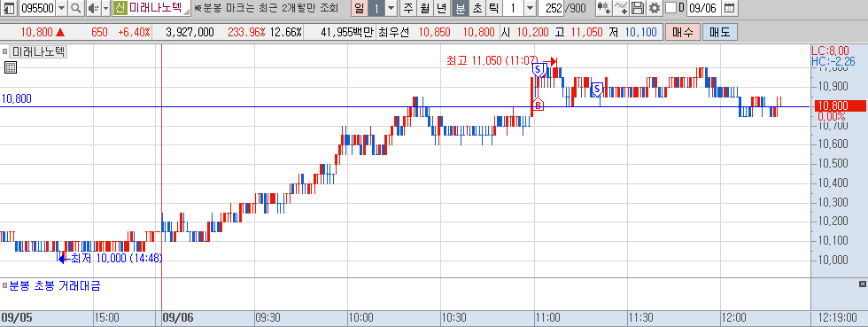Image resolution: width=868 pixels, height=327 pixels.
Task: Open the calendar date picker icon
Action: [730, 8]
